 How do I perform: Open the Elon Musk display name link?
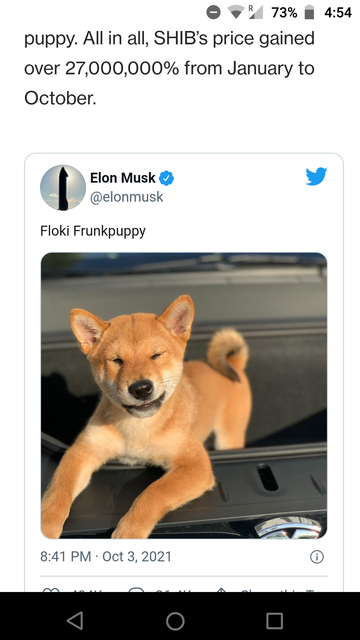[122, 178]
